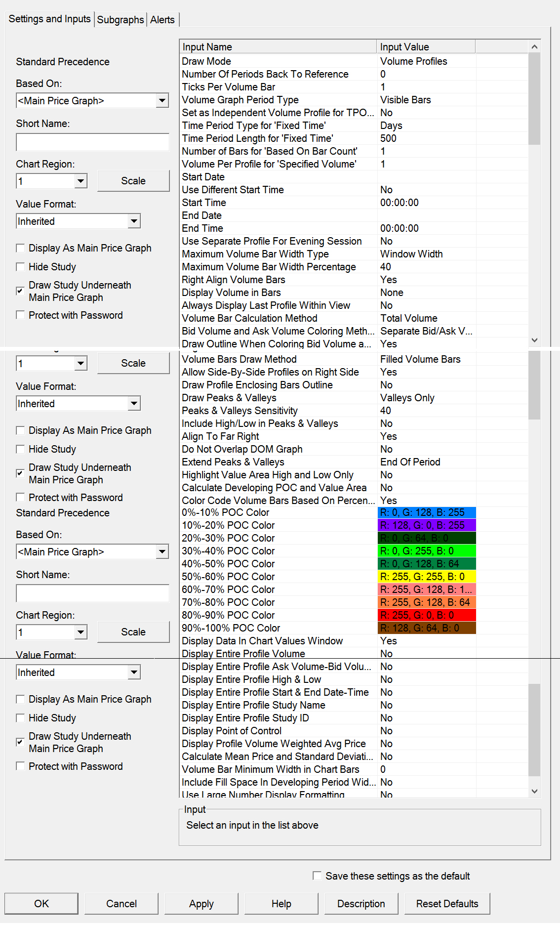560x925 pixels.
Task: Open Help for this study
Action: tap(281, 904)
